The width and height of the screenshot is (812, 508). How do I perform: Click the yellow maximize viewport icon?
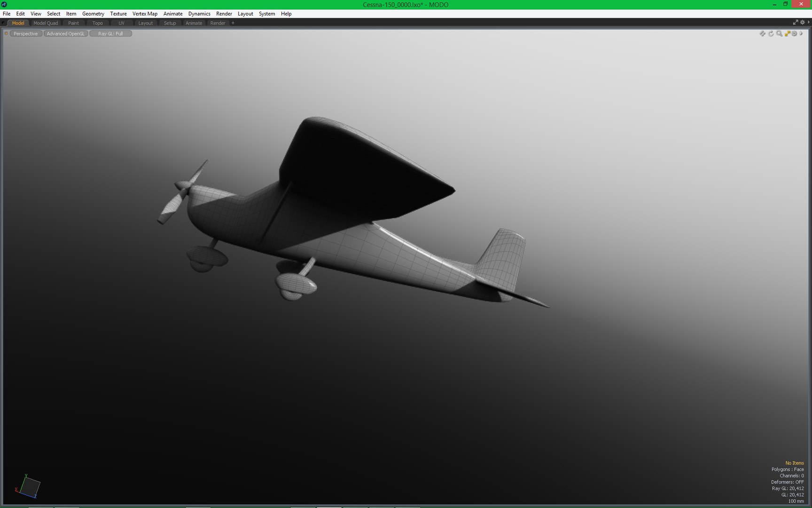[x=787, y=33]
